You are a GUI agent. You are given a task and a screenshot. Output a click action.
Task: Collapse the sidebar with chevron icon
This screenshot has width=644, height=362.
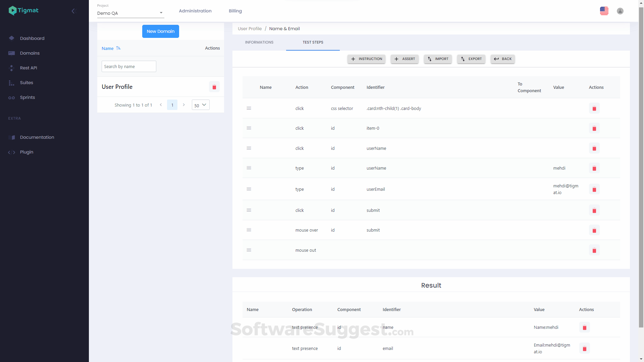[73, 11]
